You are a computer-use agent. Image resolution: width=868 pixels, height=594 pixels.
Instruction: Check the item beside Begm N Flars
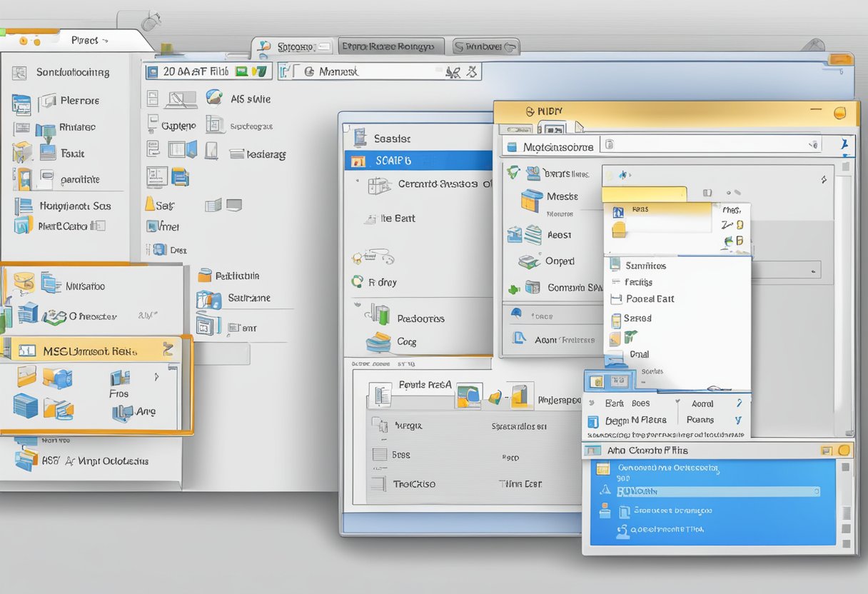595,421
